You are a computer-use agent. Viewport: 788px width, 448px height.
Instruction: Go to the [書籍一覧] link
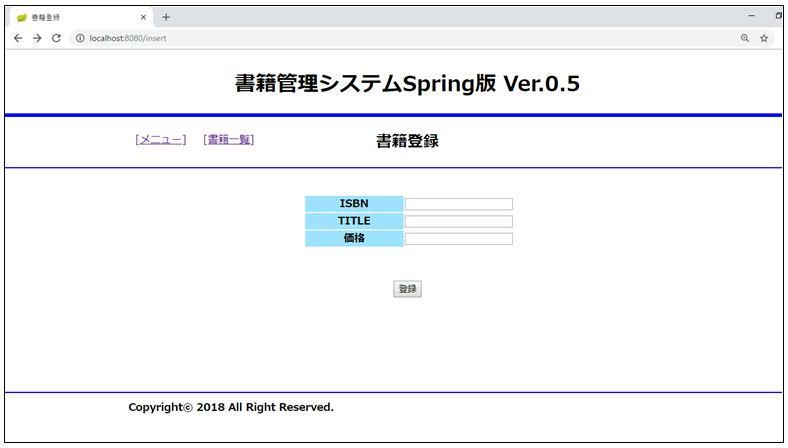pos(228,140)
